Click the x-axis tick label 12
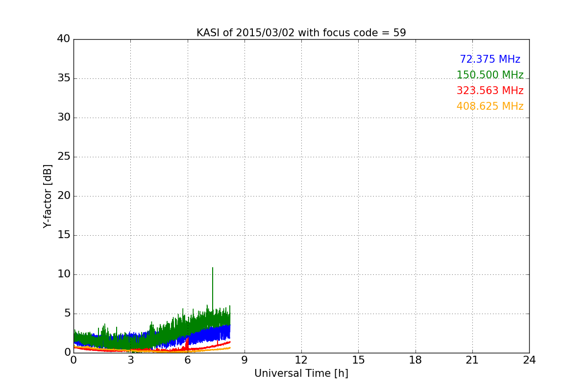The image size is (588, 392). click(x=301, y=360)
